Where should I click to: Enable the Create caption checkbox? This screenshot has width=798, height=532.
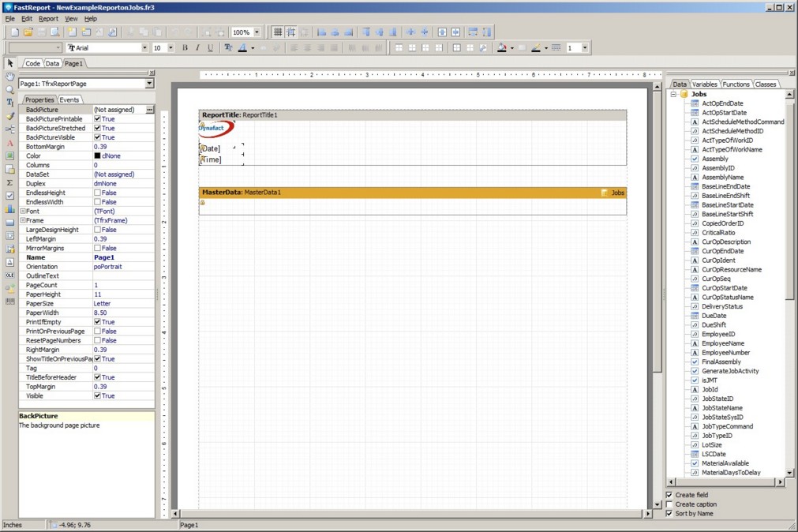click(x=670, y=504)
